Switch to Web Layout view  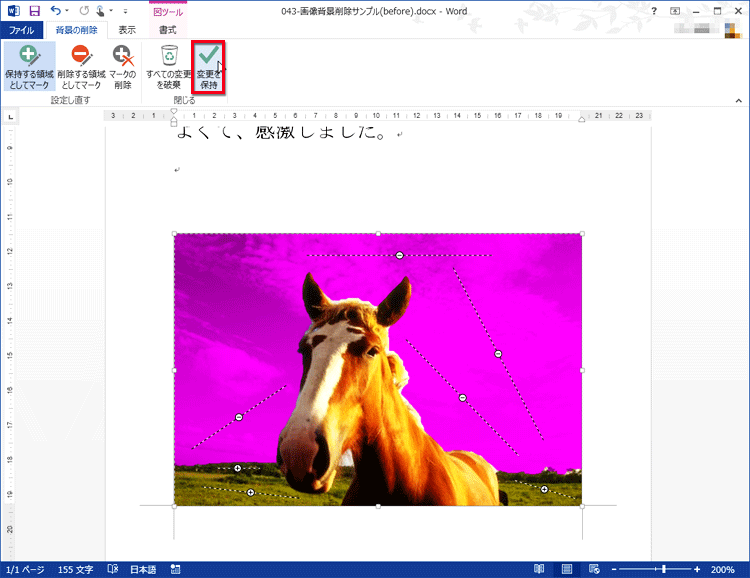click(594, 569)
